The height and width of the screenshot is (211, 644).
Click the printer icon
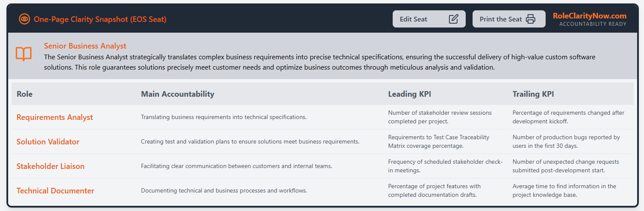point(531,19)
